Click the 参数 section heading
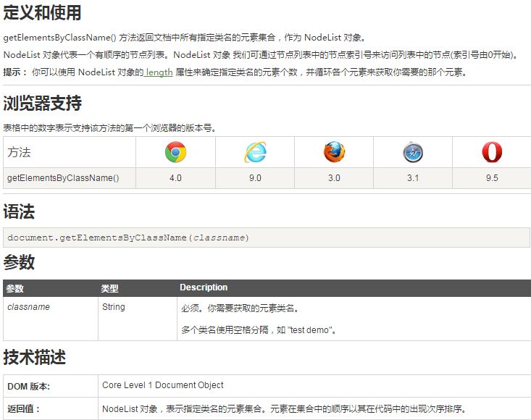 coord(19,262)
